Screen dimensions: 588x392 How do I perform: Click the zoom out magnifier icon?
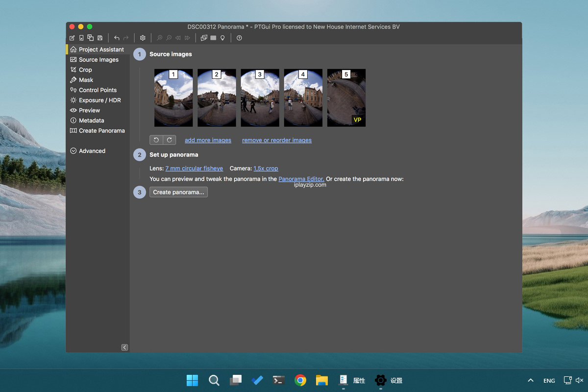169,38
